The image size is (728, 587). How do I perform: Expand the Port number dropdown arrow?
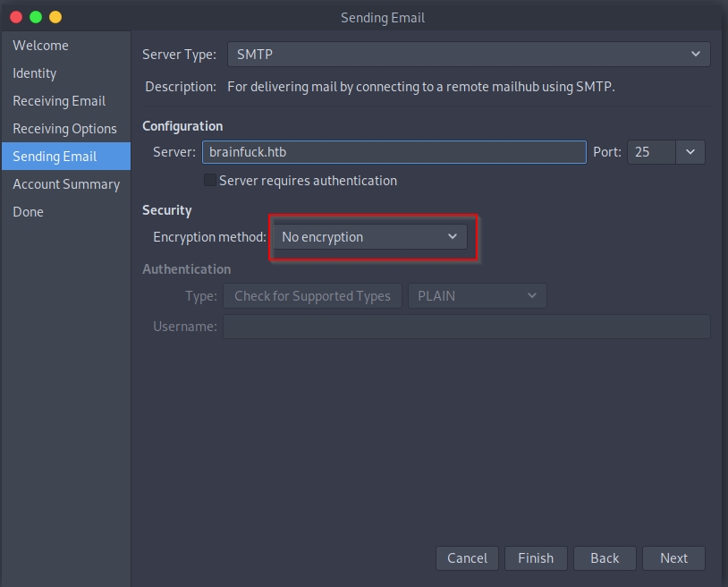click(x=690, y=152)
